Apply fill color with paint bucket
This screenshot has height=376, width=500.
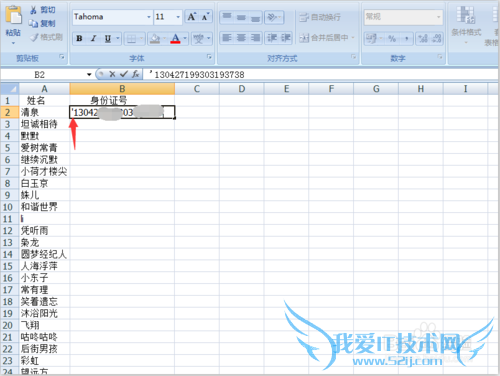[x=155, y=39]
